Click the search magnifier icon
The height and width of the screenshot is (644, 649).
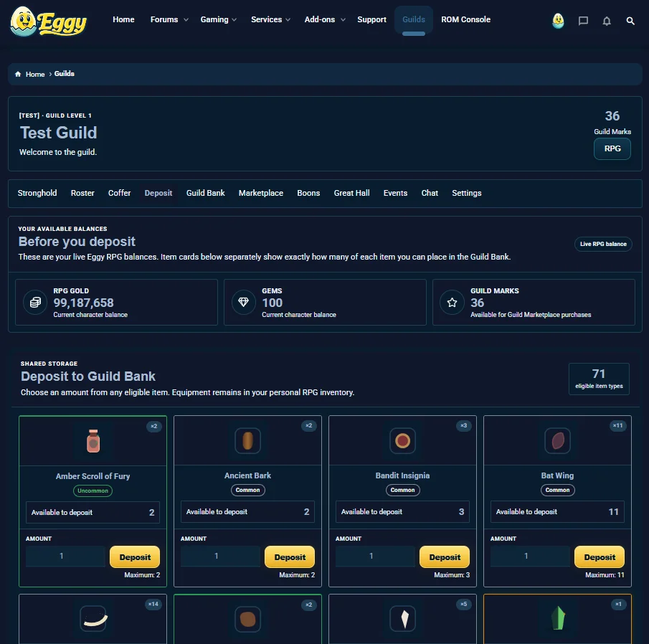630,21
